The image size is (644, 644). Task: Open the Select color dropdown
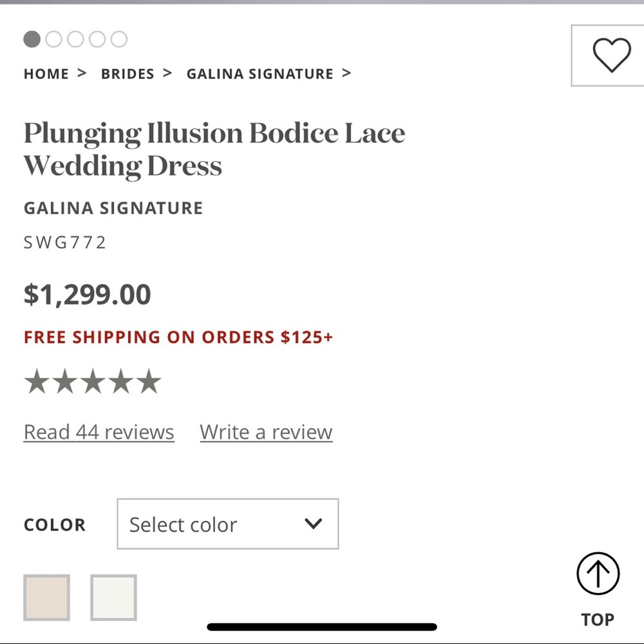click(228, 524)
